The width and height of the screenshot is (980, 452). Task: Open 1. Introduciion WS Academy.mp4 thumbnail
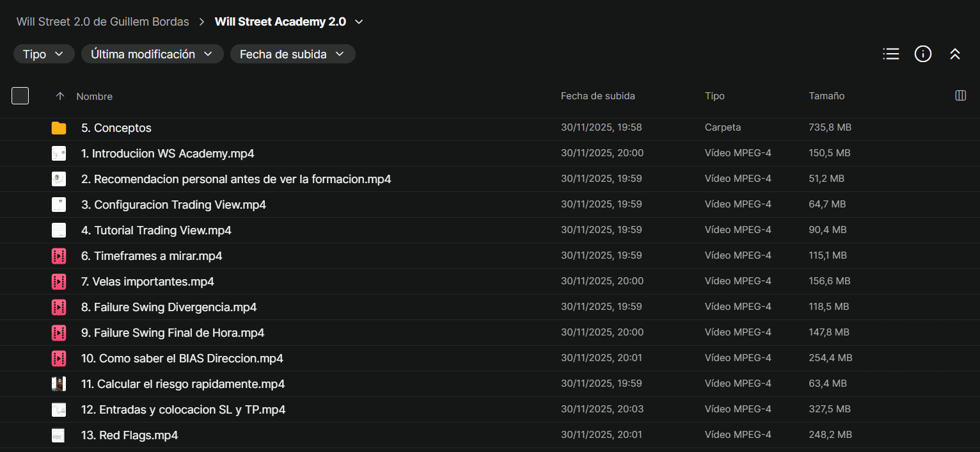pyautogui.click(x=59, y=154)
